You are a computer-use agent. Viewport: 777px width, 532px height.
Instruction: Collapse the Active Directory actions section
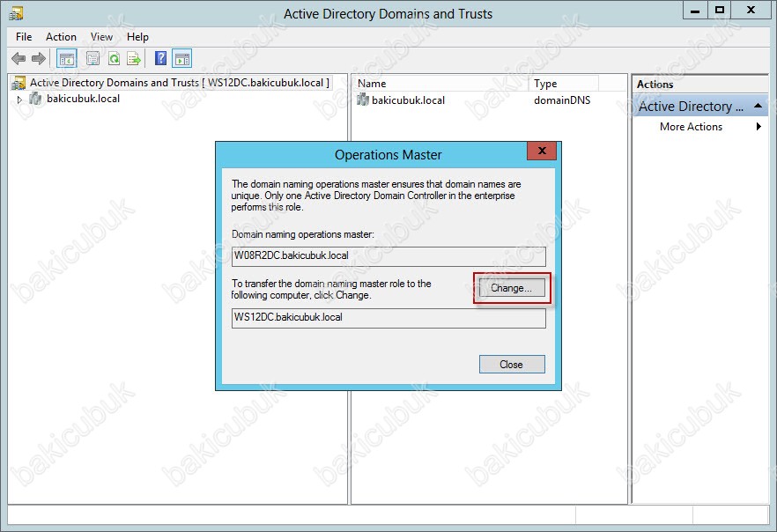[758, 106]
